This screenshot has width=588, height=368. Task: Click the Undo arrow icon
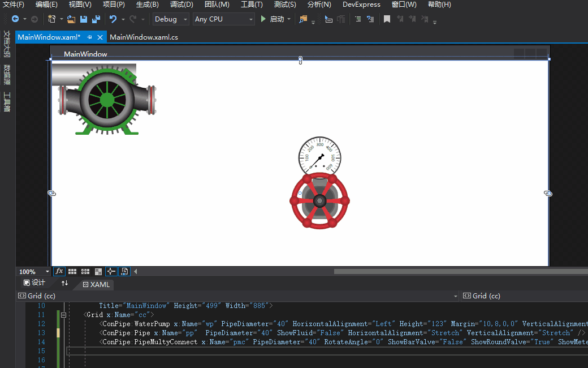(113, 19)
